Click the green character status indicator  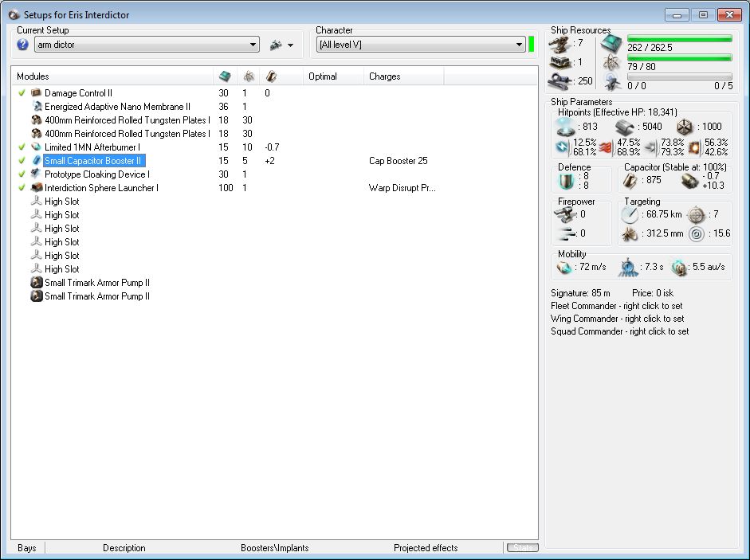(x=531, y=44)
